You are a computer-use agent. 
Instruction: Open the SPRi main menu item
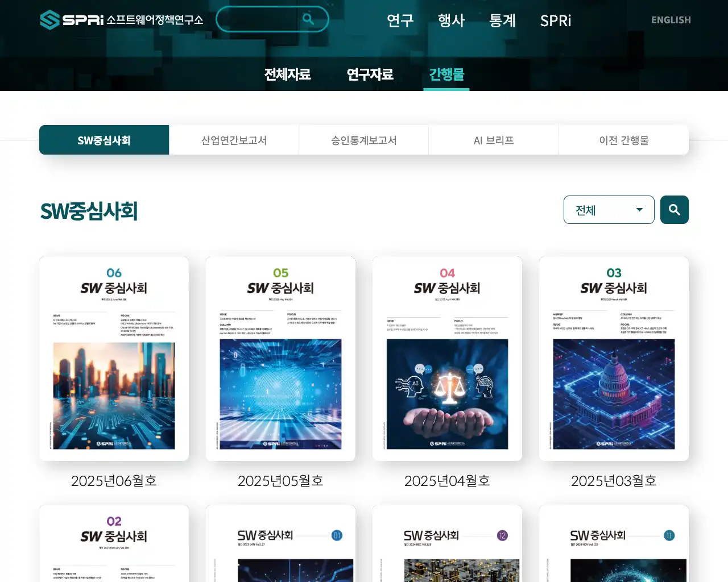click(x=556, y=20)
